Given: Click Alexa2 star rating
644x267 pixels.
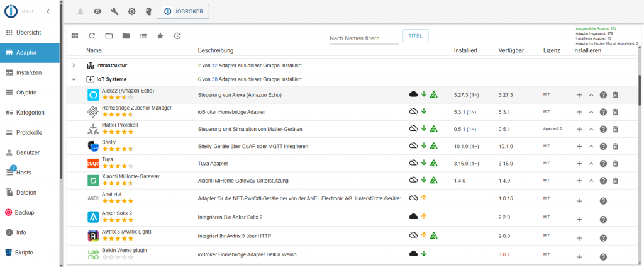Looking at the screenshot, I should click(x=118, y=98).
